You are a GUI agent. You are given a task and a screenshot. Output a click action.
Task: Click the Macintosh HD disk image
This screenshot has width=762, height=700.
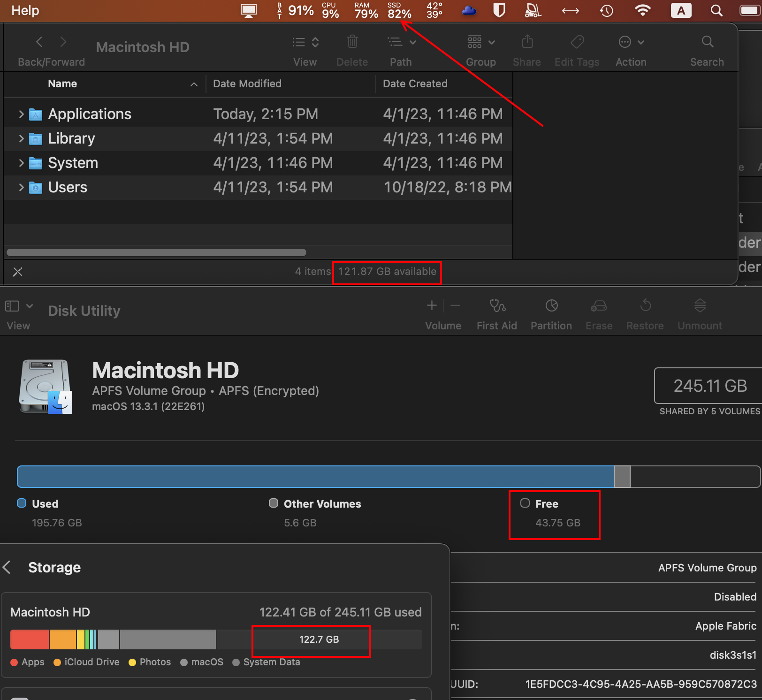click(x=46, y=387)
